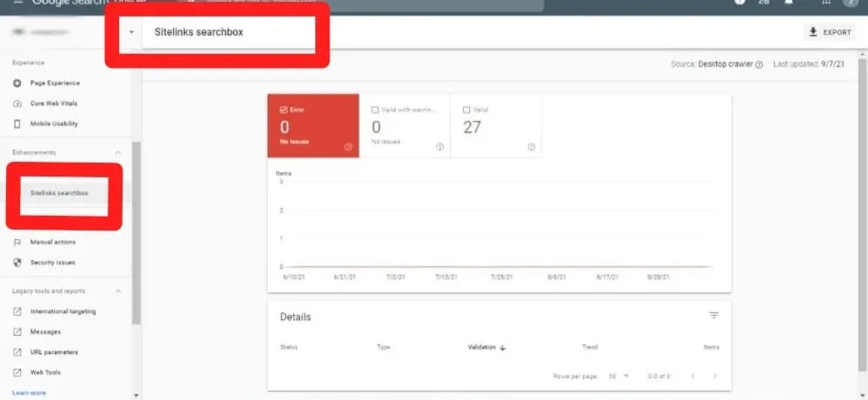Viewport: 868px width, 400px height.
Task: Open Manual actions via its flag icon
Action: coord(17,242)
